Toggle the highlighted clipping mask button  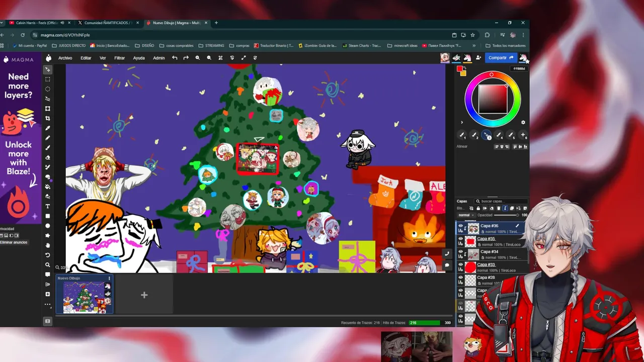[505, 208]
